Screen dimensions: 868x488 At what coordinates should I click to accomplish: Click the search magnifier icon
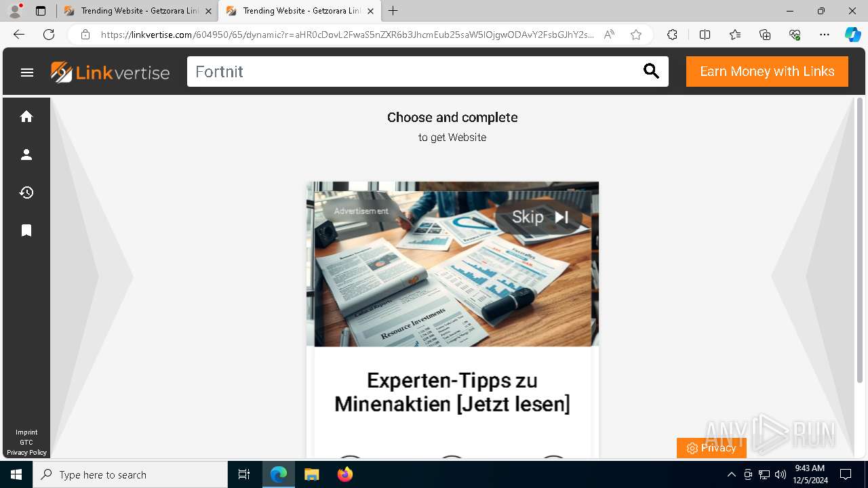(651, 71)
